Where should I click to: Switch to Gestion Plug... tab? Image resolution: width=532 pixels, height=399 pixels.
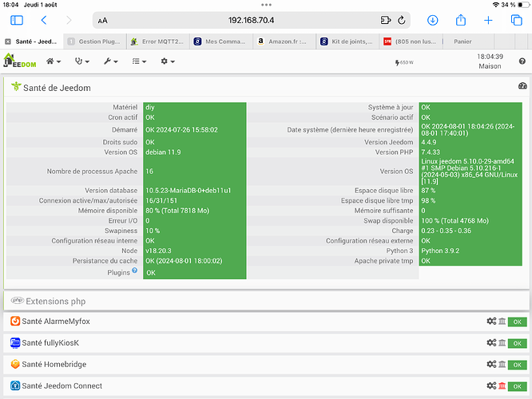[x=95, y=41]
